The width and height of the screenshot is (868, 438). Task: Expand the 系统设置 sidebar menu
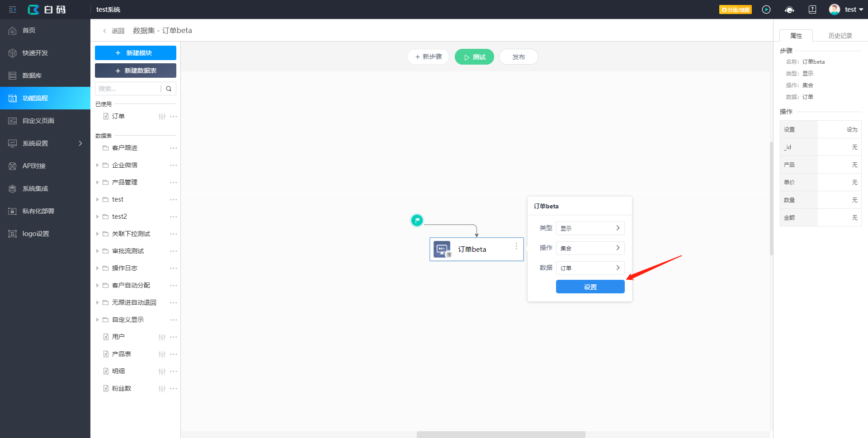(x=45, y=143)
